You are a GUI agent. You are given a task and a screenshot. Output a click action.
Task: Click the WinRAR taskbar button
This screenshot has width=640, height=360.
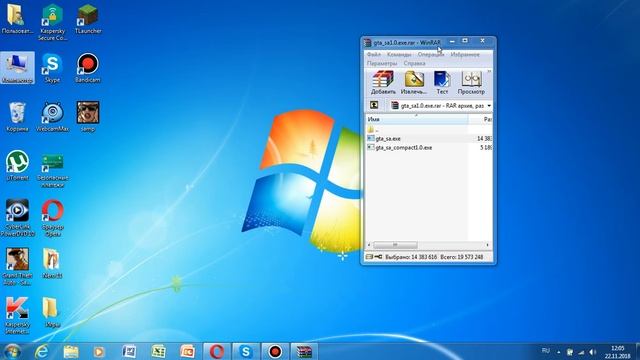coord(304,351)
